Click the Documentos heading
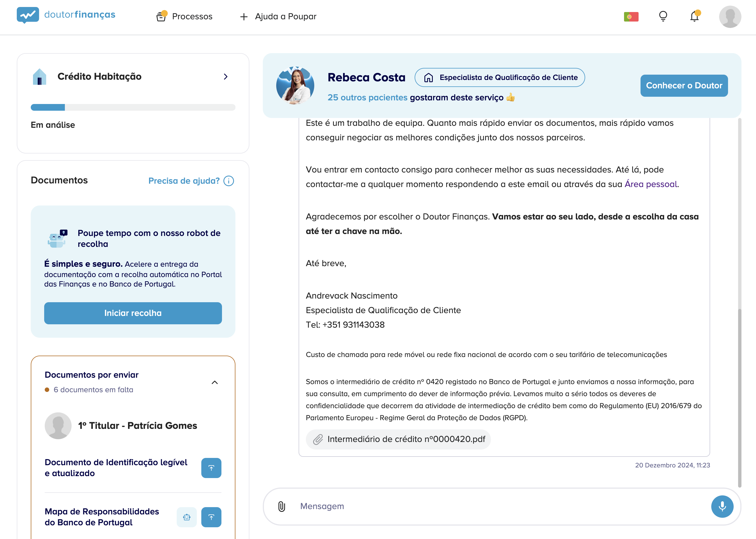 (59, 180)
